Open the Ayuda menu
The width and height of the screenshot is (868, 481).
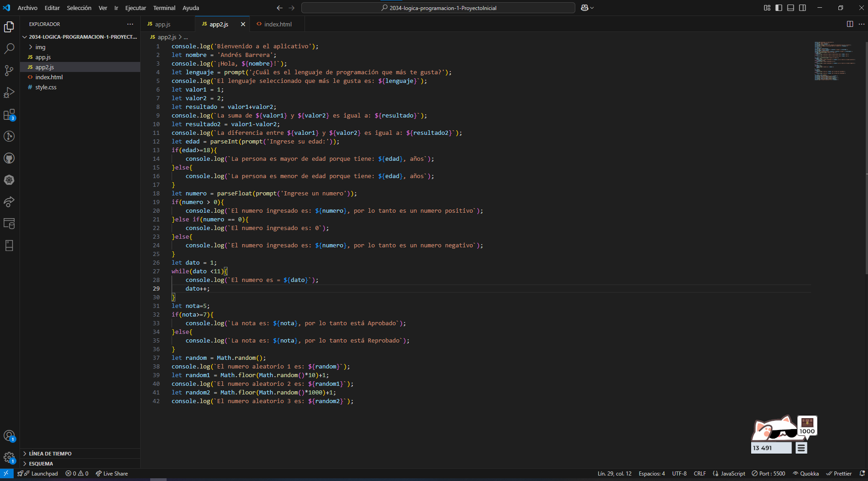click(x=191, y=8)
